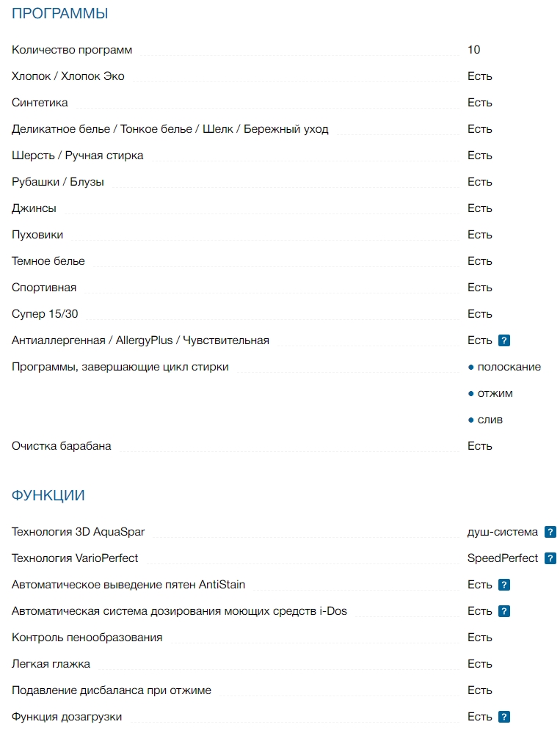This screenshot has height=741, width=560.
Task: Click the SpeedPerfect value text
Action: click(502, 558)
